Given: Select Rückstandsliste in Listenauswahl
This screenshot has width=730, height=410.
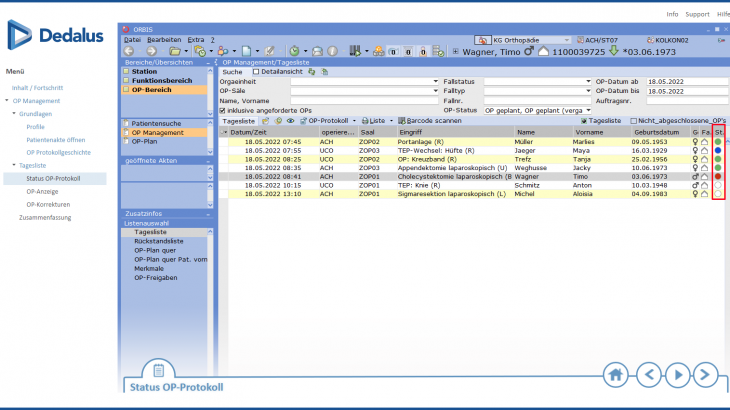Looking at the screenshot, I should click(x=157, y=240).
